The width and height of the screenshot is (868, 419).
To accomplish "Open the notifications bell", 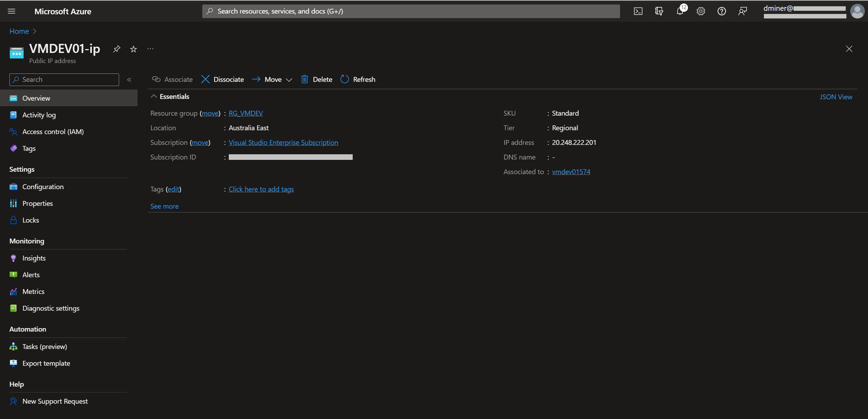I will click(x=680, y=11).
